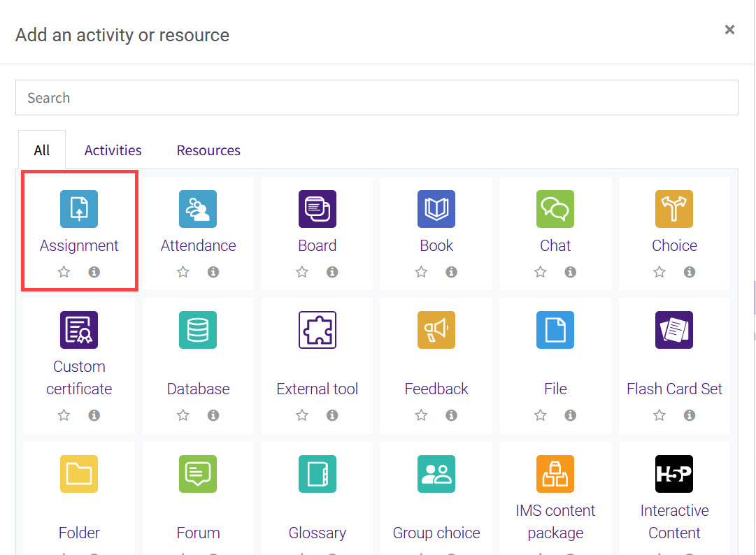Select the Assignment activity icon
The height and width of the screenshot is (555, 756).
point(79,209)
